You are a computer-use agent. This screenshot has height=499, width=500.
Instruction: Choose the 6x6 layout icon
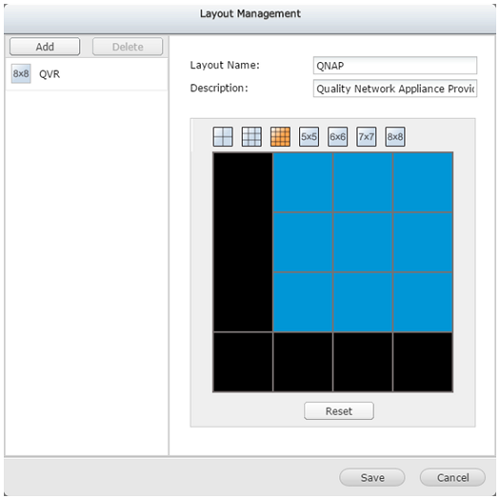pos(337,137)
